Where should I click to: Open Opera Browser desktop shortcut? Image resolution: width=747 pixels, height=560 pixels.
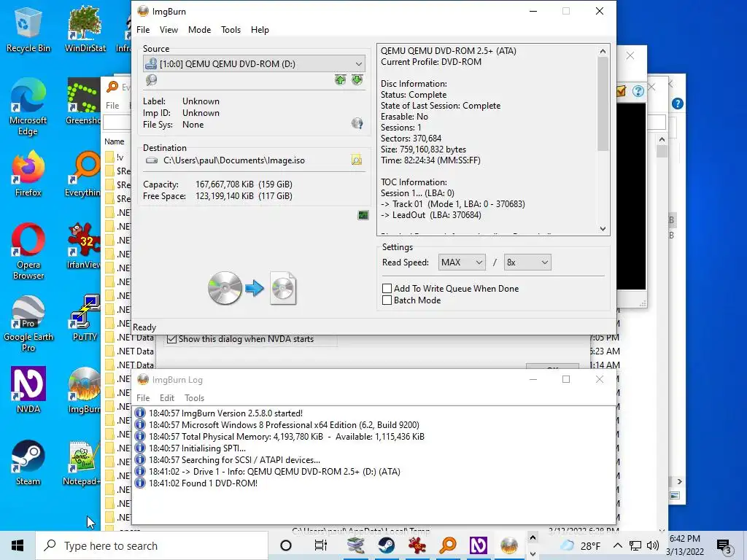pyautogui.click(x=28, y=252)
